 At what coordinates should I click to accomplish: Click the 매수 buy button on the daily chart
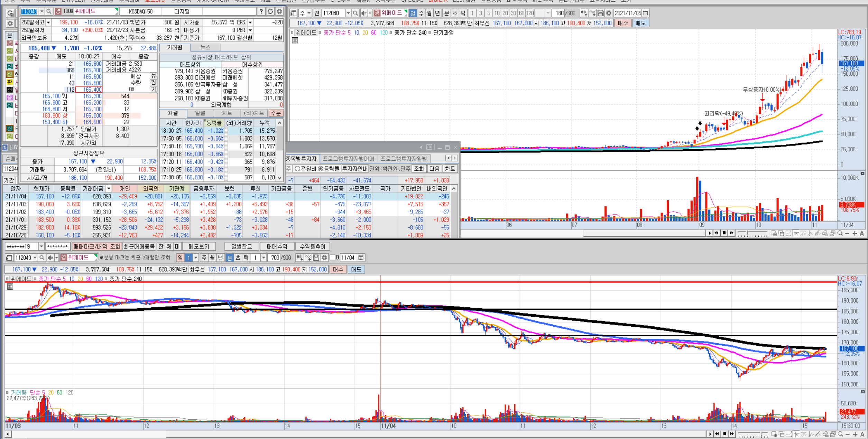click(x=623, y=23)
